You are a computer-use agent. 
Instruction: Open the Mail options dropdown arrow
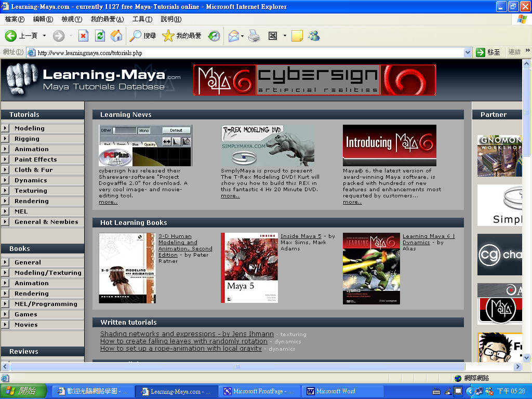242,36
